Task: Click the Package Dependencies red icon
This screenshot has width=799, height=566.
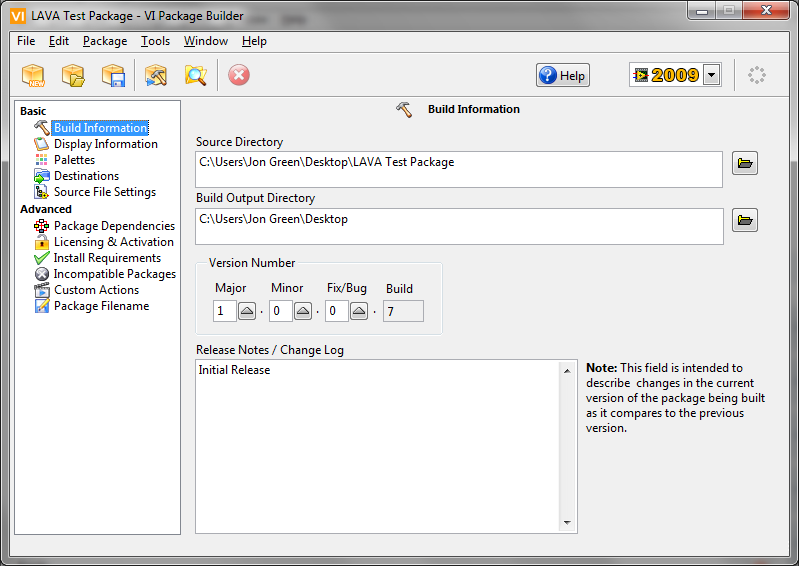Action: pyautogui.click(x=42, y=226)
